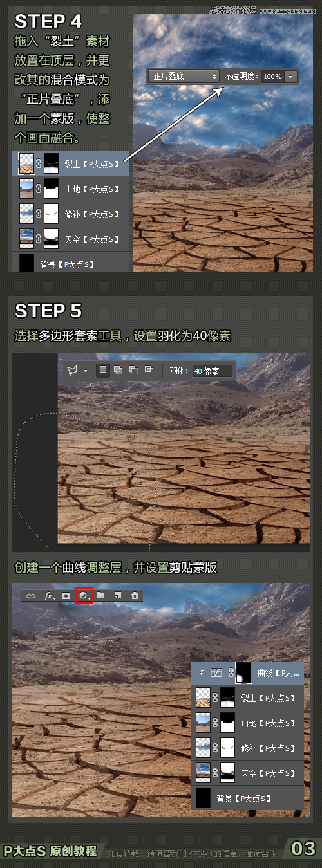Switch to Add to Selection mode

(118, 370)
